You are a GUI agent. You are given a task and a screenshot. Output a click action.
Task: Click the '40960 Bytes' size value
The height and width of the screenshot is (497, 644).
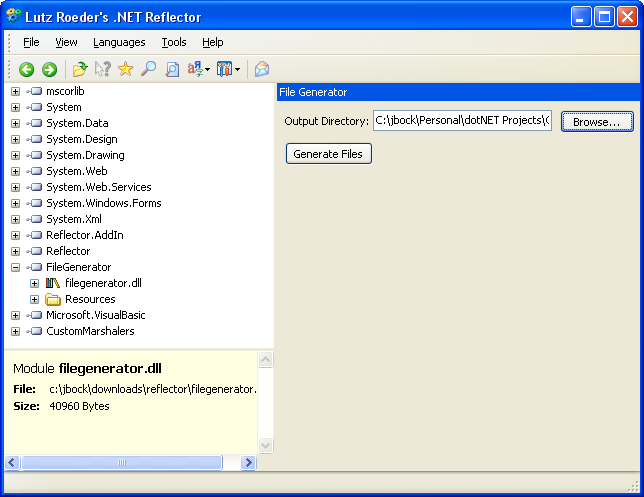click(79, 406)
